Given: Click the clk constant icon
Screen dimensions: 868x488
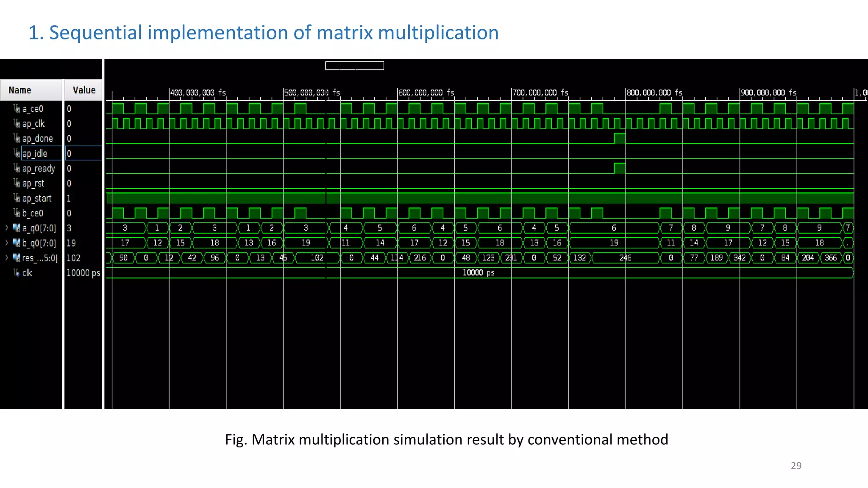Looking at the screenshot, I should 17,272.
